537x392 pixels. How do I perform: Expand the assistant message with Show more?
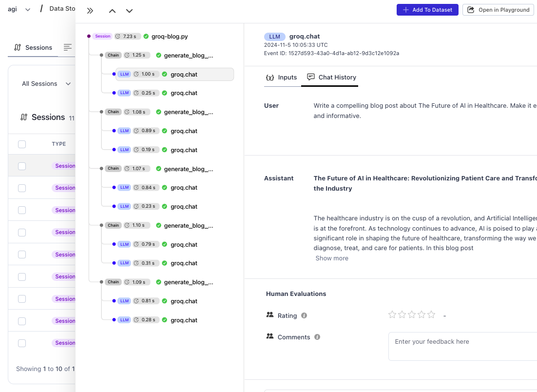332,258
